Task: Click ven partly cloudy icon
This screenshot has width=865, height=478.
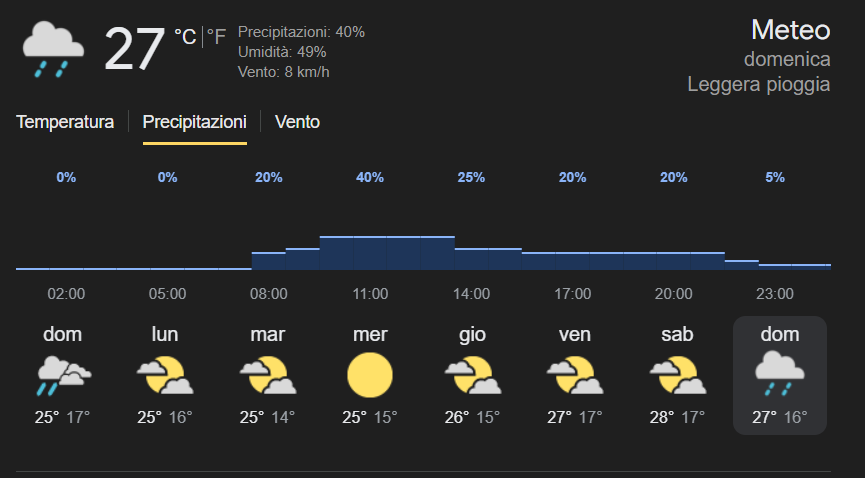Action: pos(574,375)
